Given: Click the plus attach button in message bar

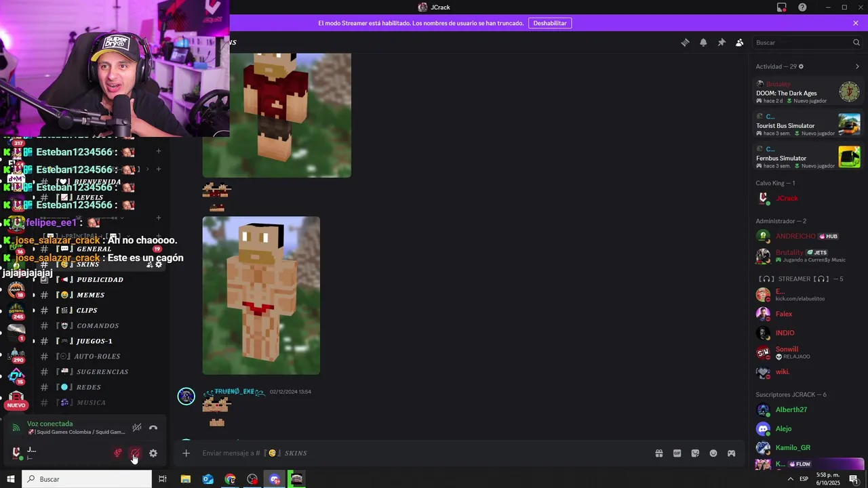Looking at the screenshot, I should (x=186, y=453).
